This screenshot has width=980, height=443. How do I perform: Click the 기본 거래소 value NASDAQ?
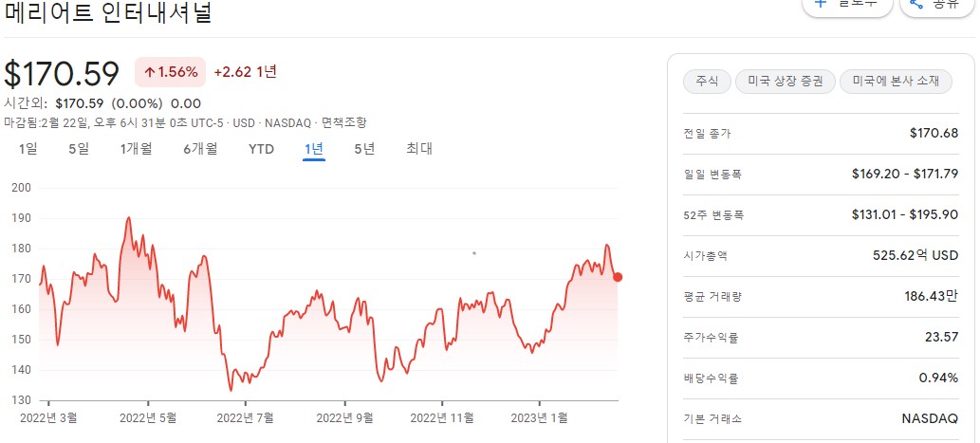pyautogui.click(x=930, y=418)
